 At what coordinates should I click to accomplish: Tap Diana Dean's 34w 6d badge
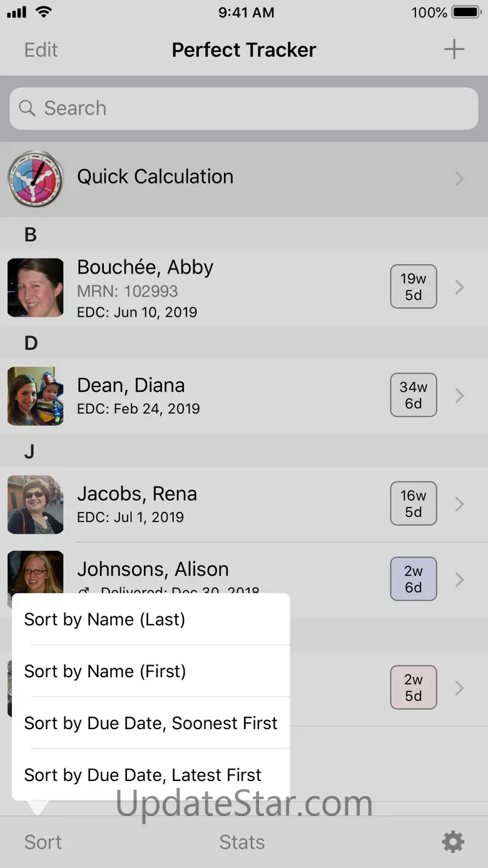(x=413, y=395)
